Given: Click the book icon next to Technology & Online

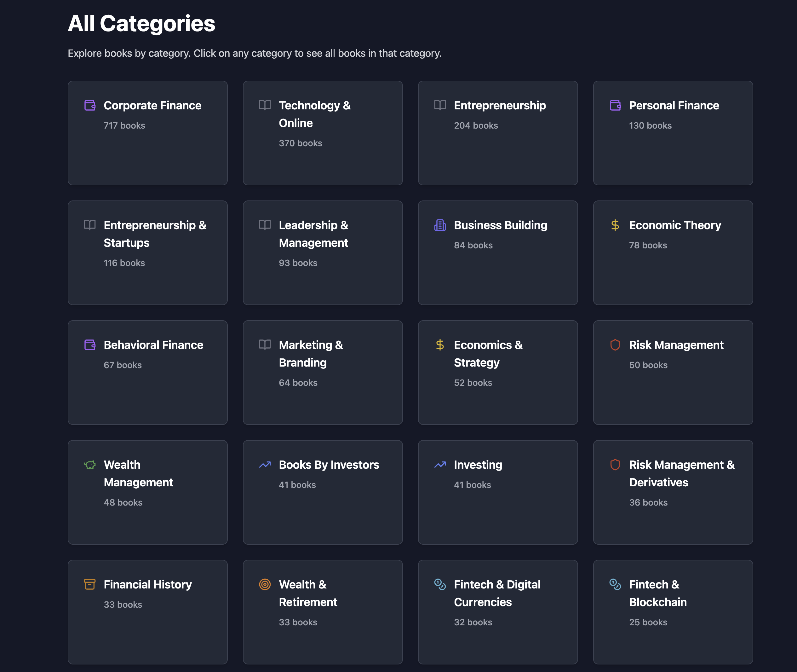Looking at the screenshot, I should click(x=265, y=105).
